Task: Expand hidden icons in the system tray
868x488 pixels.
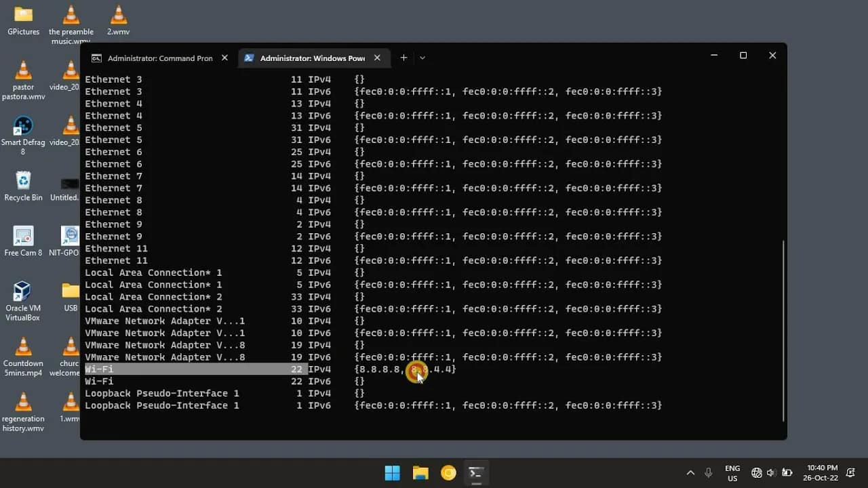Action: tap(690, 472)
